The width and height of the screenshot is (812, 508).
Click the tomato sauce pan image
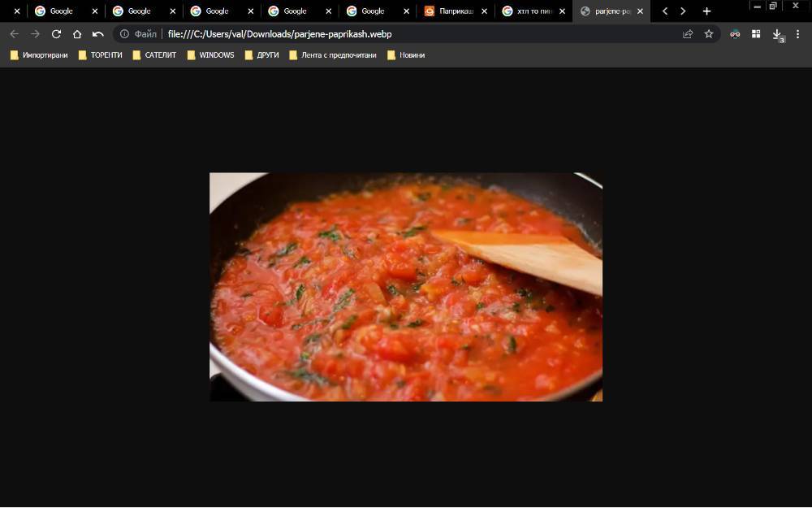coord(406,287)
